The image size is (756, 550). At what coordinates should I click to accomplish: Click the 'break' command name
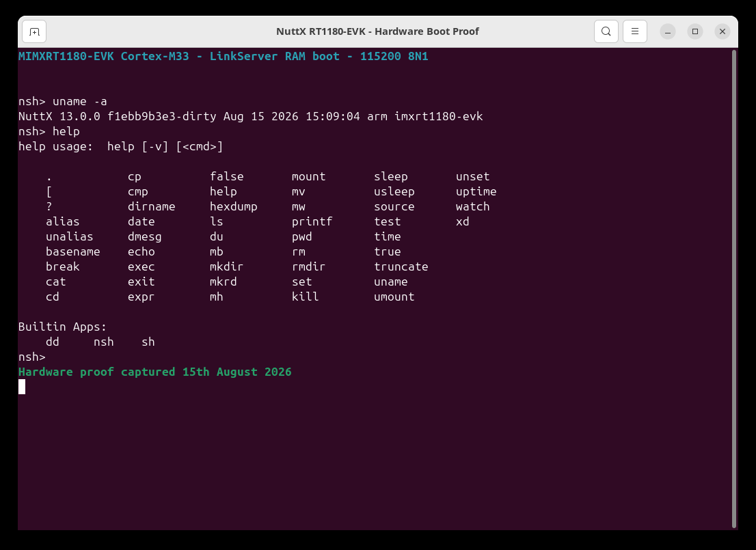(x=63, y=266)
